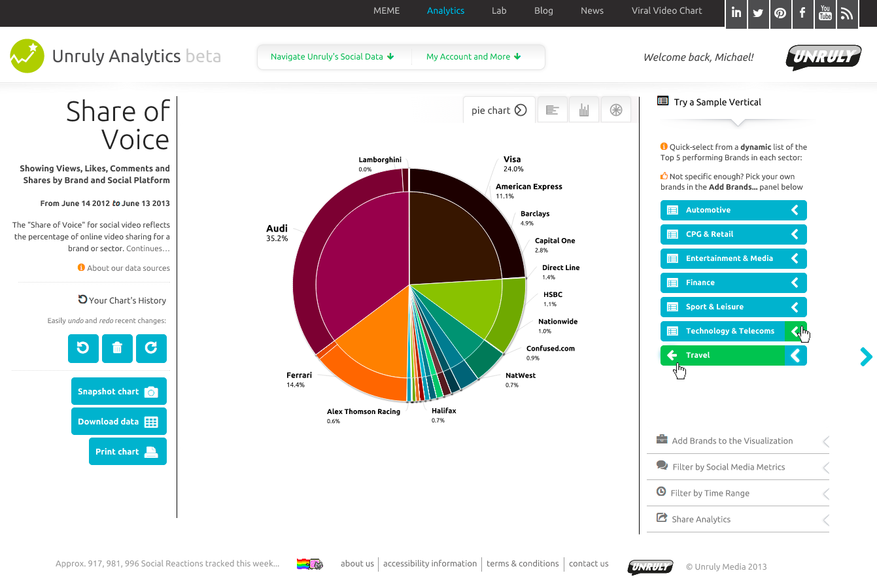This screenshot has height=588, width=877.
Task: Undo the recent chart change
Action: (x=83, y=348)
